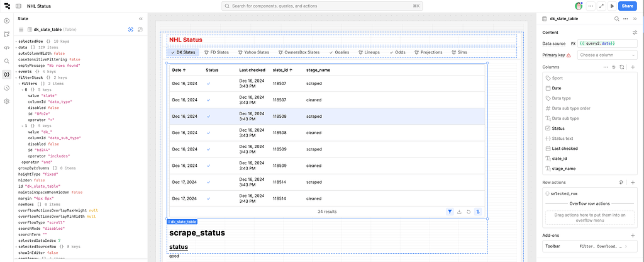Switch to the Odds tab

click(397, 53)
